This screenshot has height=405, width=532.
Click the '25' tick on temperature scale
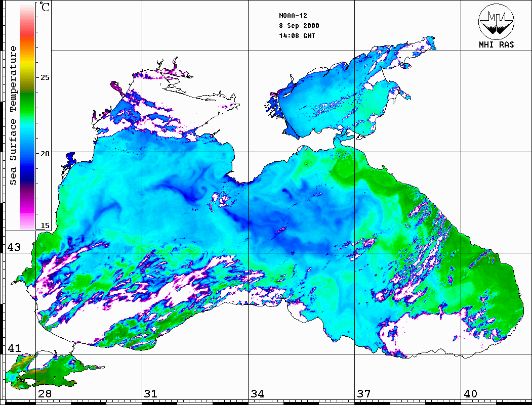pyautogui.click(x=45, y=77)
